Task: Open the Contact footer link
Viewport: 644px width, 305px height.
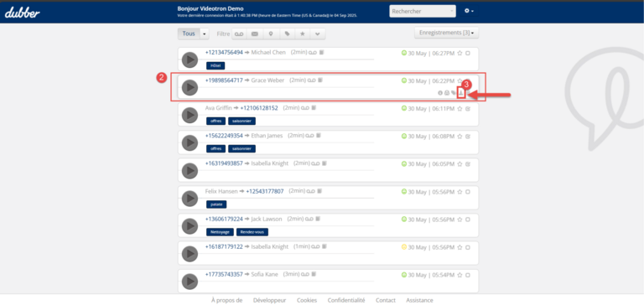Action: [x=386, y=301]
